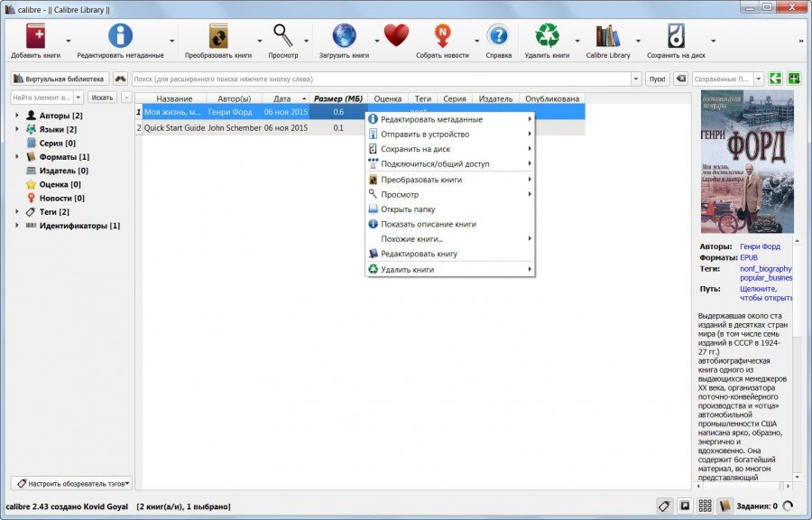
Task: Open dropdown arrow next to Редактировать метаданные
Action: 172,41
